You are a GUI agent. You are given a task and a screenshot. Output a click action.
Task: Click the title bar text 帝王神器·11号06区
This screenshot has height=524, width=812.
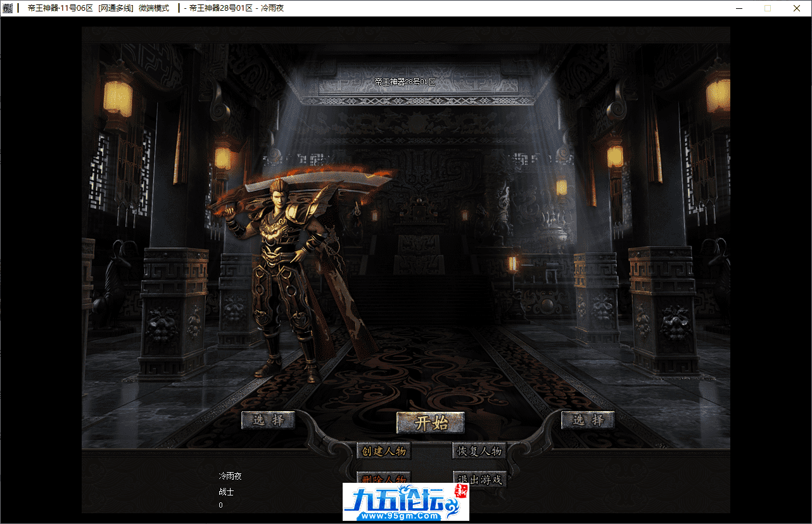(61, 8)
